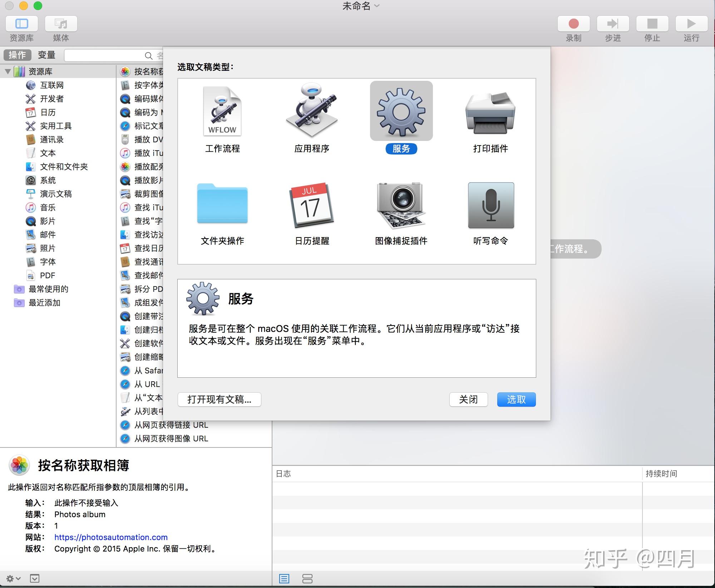This screenshot has height=588, width=715.
Task: Select the 工作流程 document type icon
Action: (222, 112)
